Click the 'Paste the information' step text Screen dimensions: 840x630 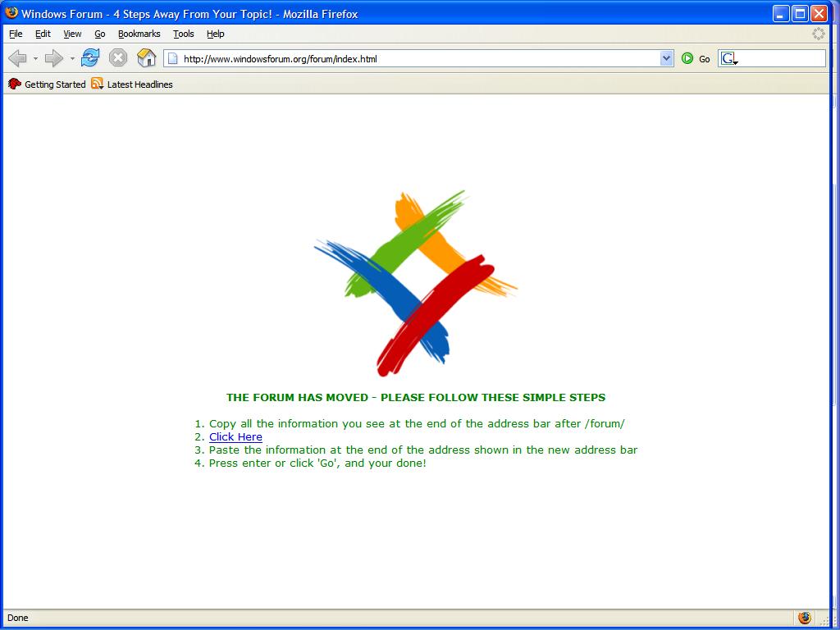pos(423,450)
